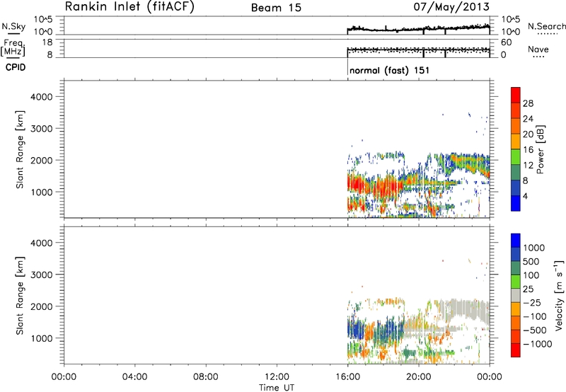
Task: Click the N.Search legend label
Action: coord(547,26)
